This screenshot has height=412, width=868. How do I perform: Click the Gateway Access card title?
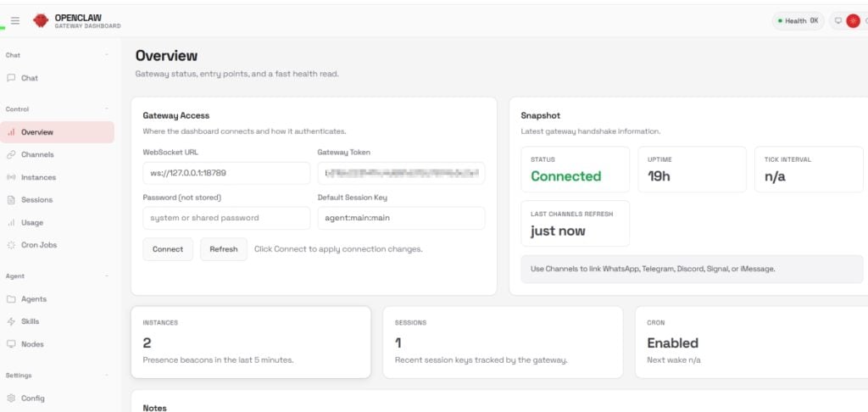[176, 116]
